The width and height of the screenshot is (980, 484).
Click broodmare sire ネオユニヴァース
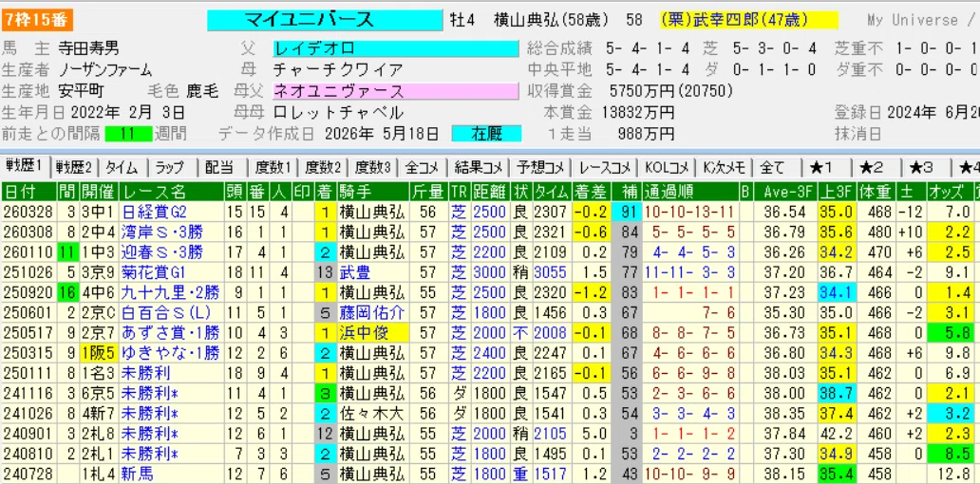click(x=396, y=92)
